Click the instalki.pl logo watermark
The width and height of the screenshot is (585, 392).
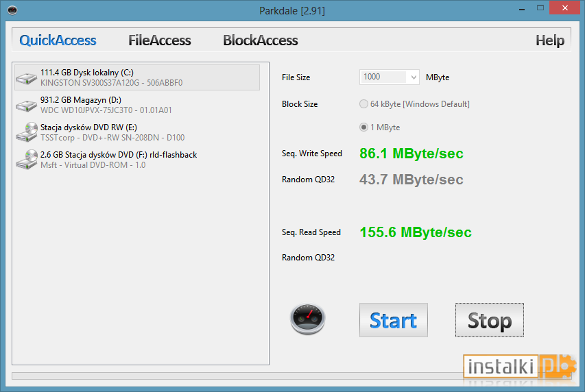pos(519,366)
